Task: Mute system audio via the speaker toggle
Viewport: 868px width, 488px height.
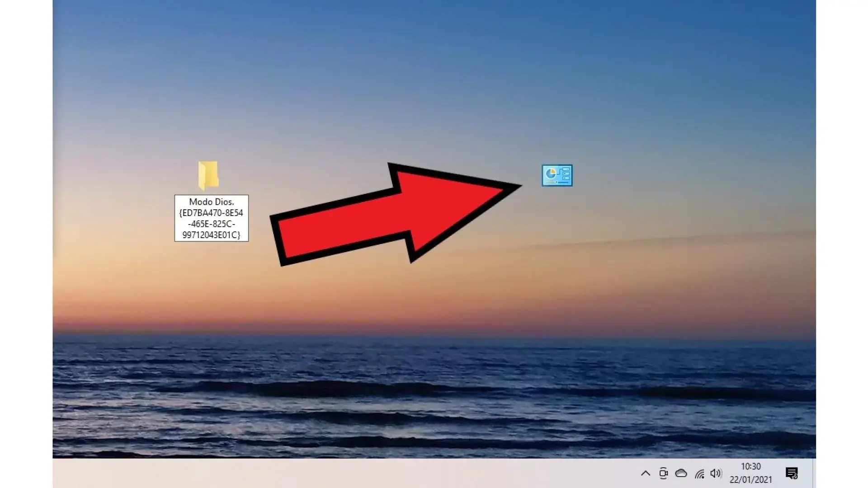Action: (716, 473)
